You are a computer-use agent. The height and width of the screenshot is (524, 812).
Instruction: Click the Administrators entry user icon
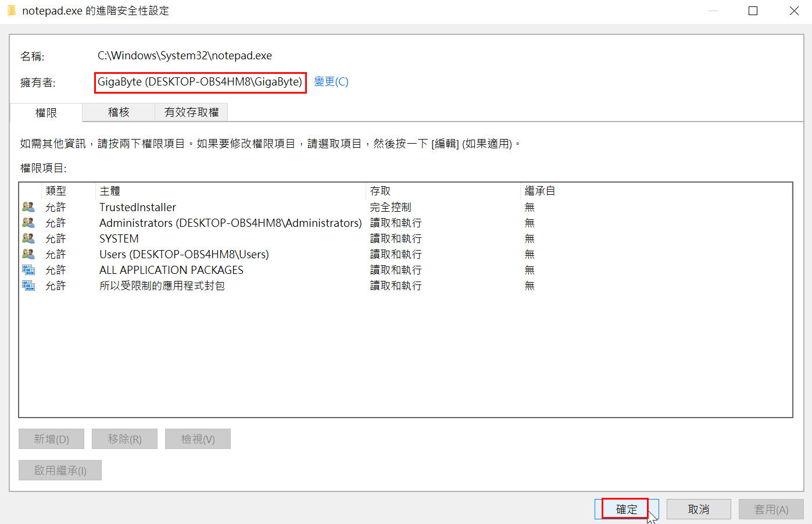(28, 223)
